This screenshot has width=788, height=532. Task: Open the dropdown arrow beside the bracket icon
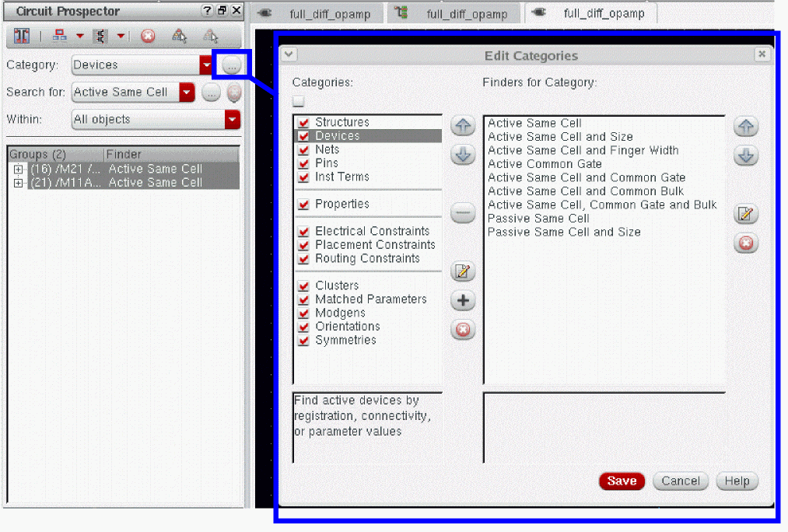(121, 36)
